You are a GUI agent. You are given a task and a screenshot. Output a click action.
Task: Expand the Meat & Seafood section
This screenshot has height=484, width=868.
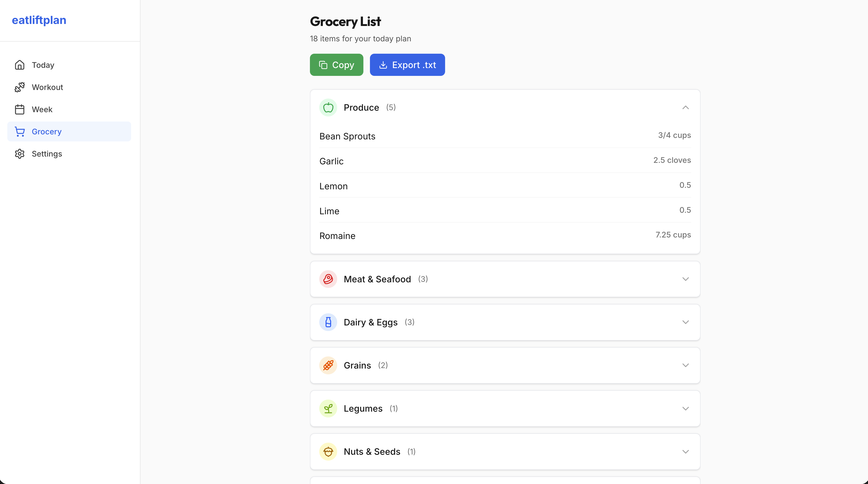click(685, 279)
